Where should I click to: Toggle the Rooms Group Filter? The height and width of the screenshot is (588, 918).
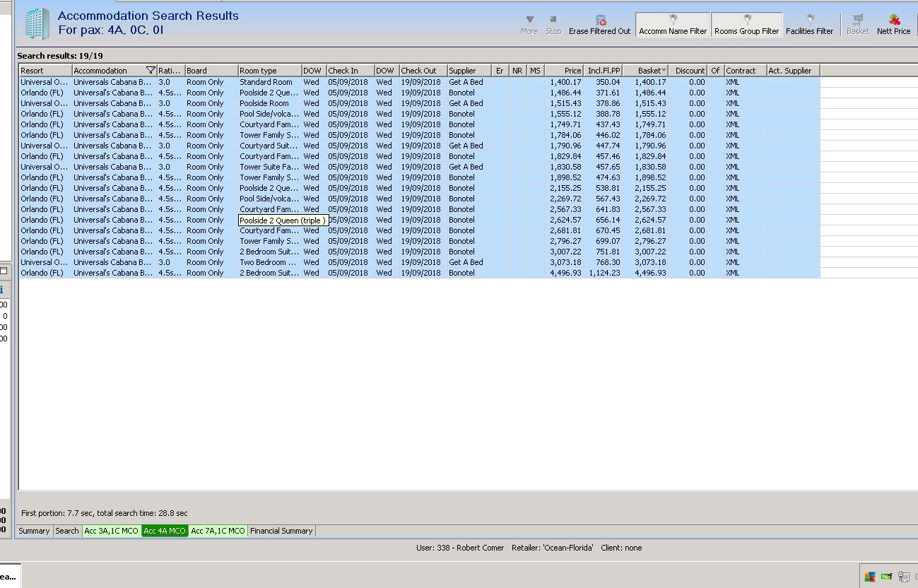[x=746, y=25]
